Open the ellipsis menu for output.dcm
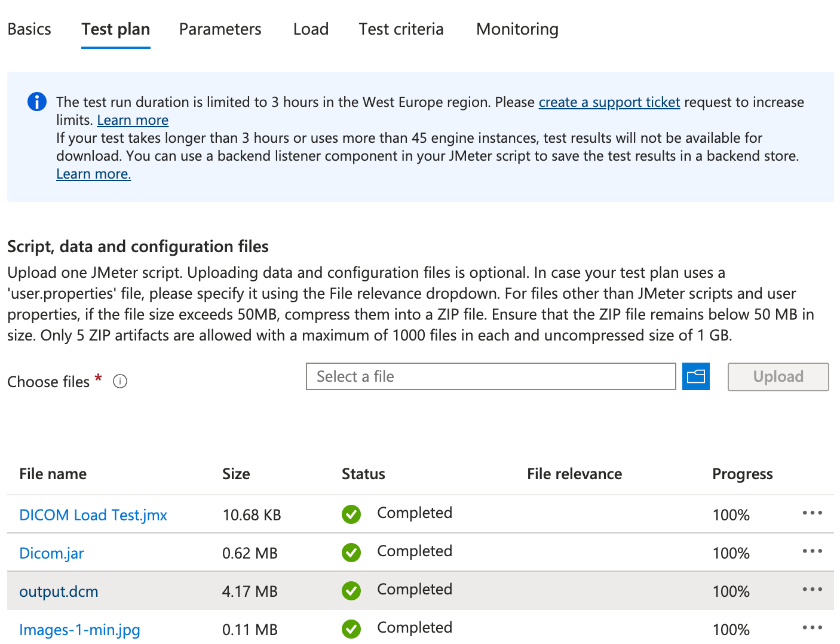This screenshot has height=644, width=840. coord(813,590)
